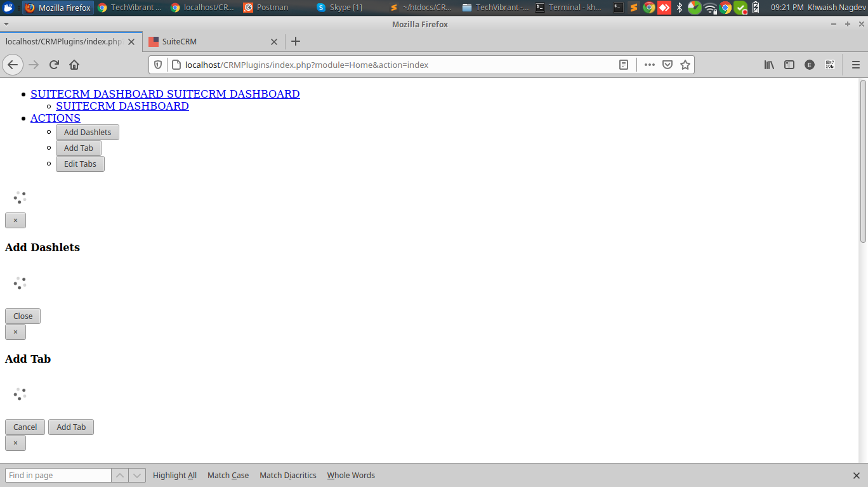
Task: Open the 09:21 PM clock
Action: pyautogui.click(x=787, y=8)
